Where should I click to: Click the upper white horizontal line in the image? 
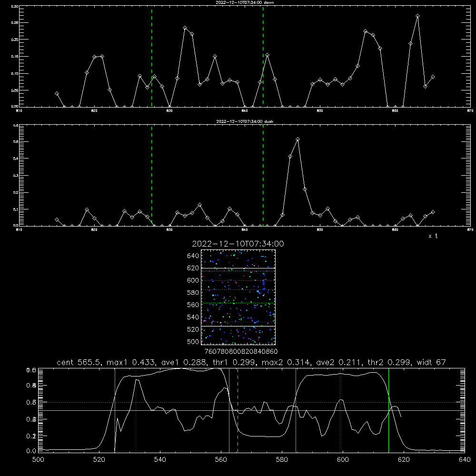pos(238,268)
